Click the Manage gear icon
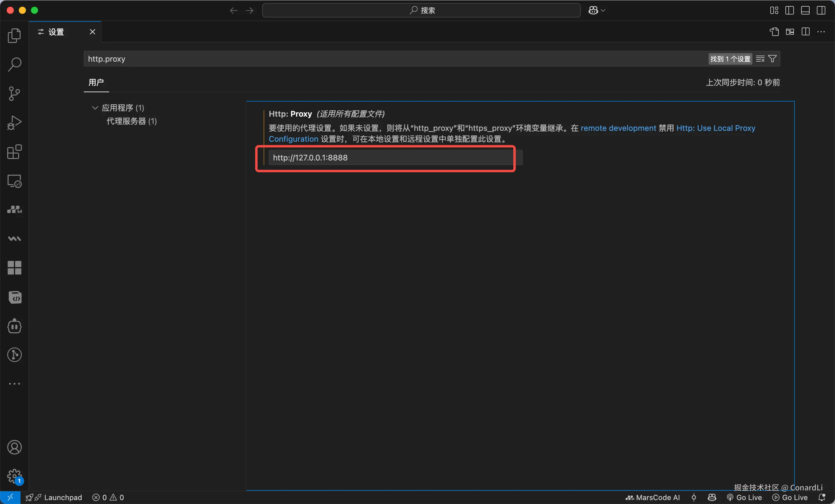Screen dimensions: 835x504 point(14,476)
